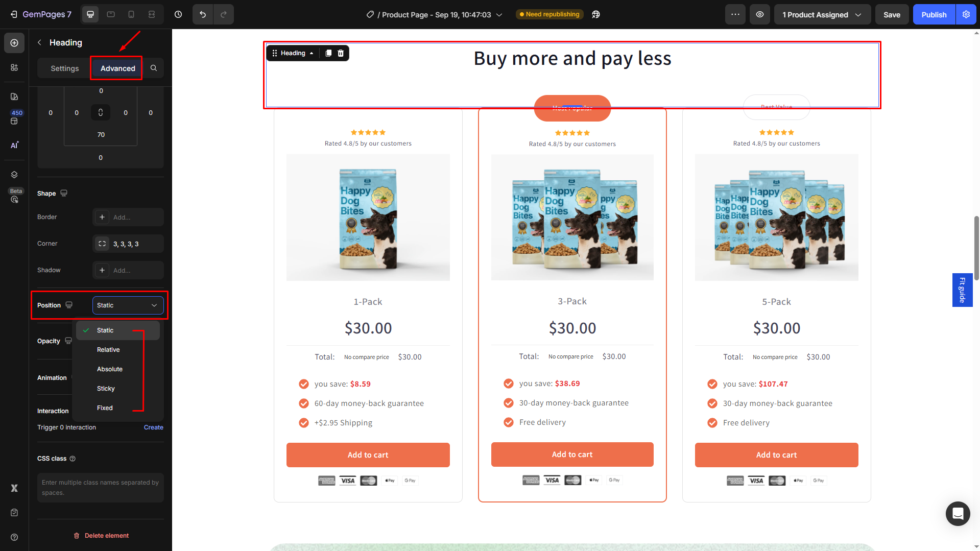The height and width of the screenshot is (551, 980).
Task: Switch to the Settings tab
Action: tap(65, 68)
